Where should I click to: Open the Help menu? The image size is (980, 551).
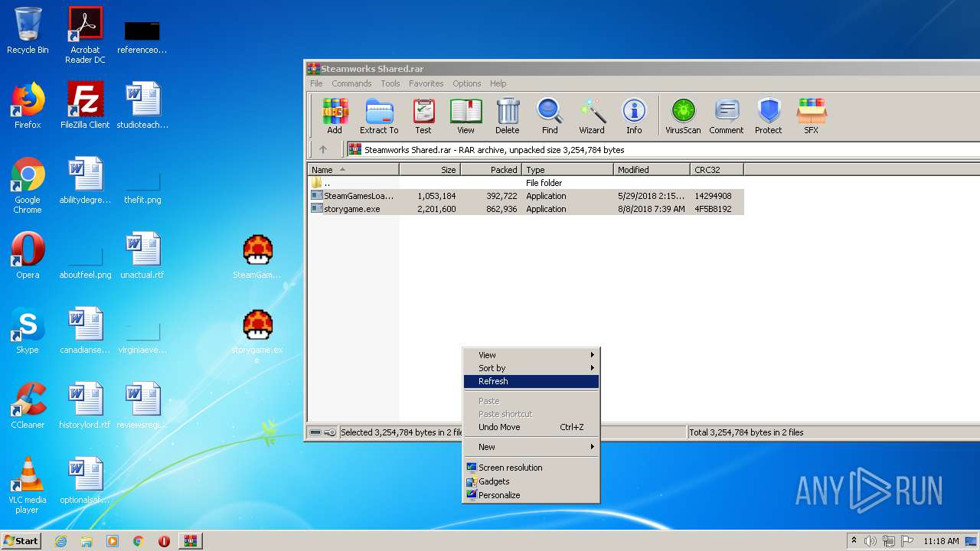coord(498,83)
